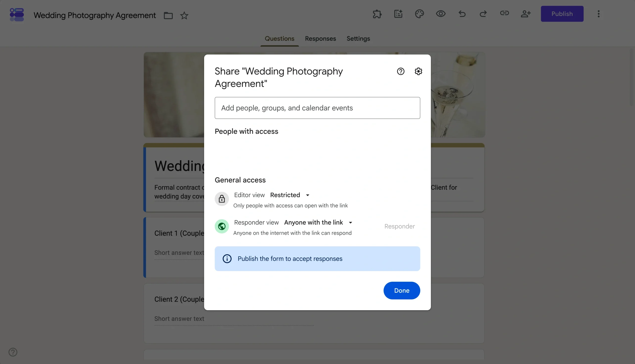Click the Only people with access description text
Image resolution: width=635 pixels, height=364 pixels.
click(x=290, y=205)
